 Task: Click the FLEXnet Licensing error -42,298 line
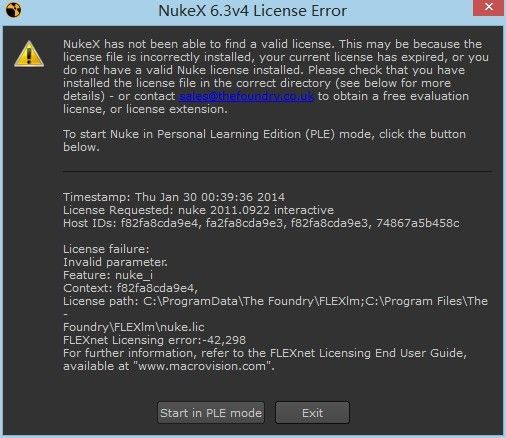tap(154, 340)
